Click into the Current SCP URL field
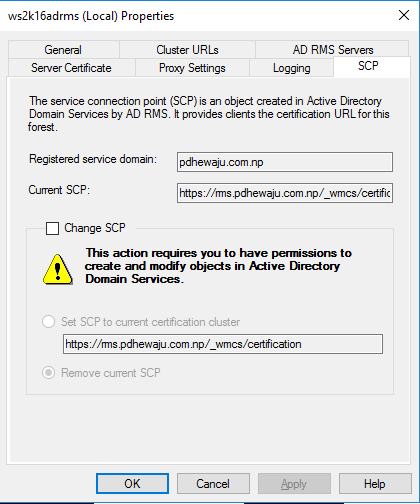 tap(285, 193)
